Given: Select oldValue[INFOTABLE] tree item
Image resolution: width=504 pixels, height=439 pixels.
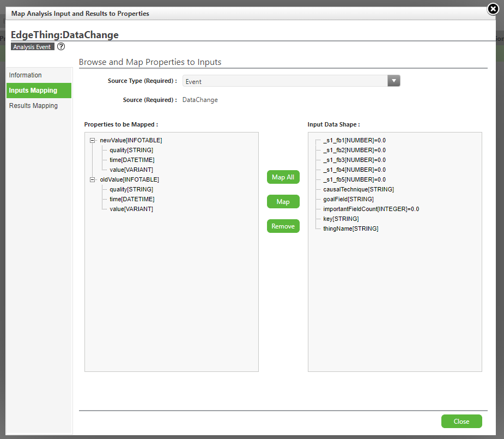Looking at the screenshot, I should (129, 179).
